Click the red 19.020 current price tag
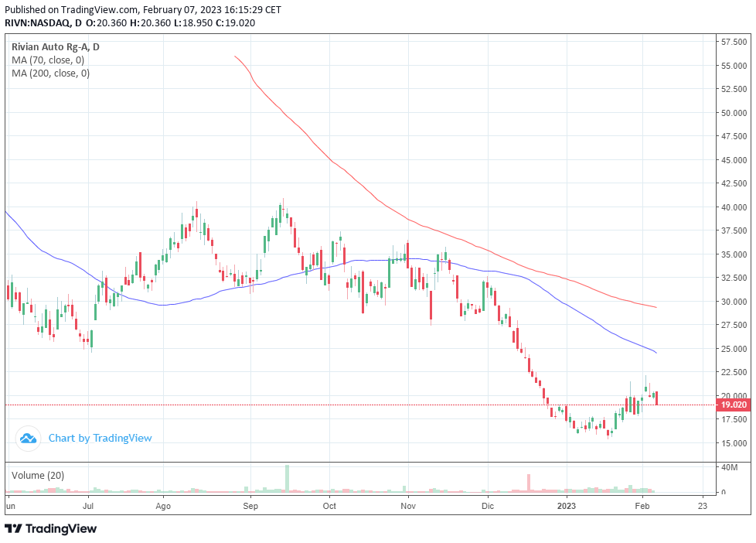Screen dimensions: 756x543 [x=734, y=405]
